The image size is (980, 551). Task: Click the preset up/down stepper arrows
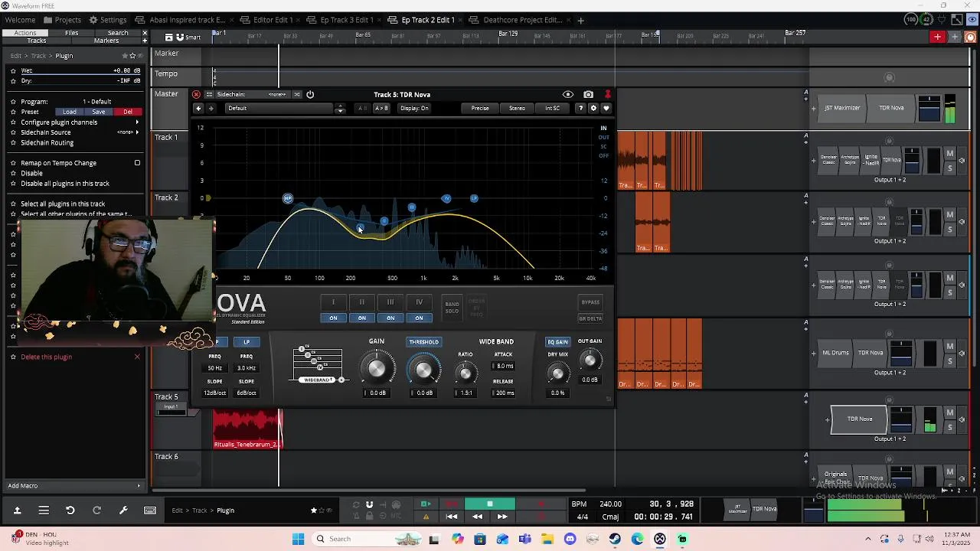pyautogui.click(x=340, y=108)
